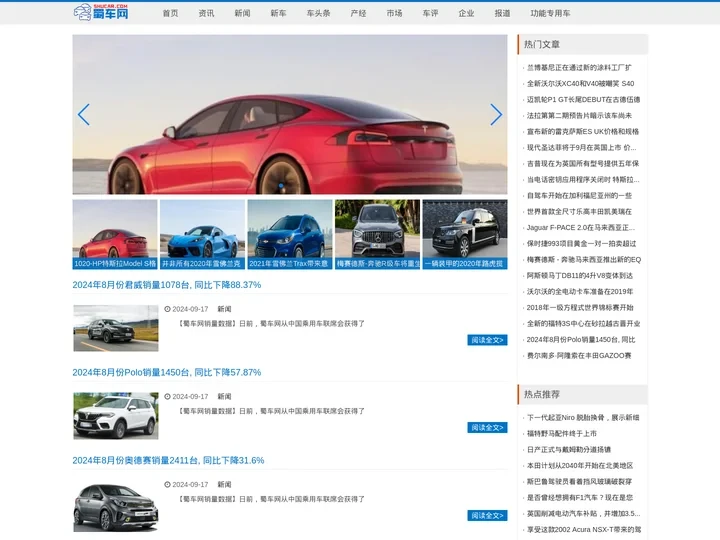Image resolution: width=720 pixels, height=540 pixels.
Task: Open 全新沃尔沃XC40和V40被嘲笑 S40 link
Action: 580,84
